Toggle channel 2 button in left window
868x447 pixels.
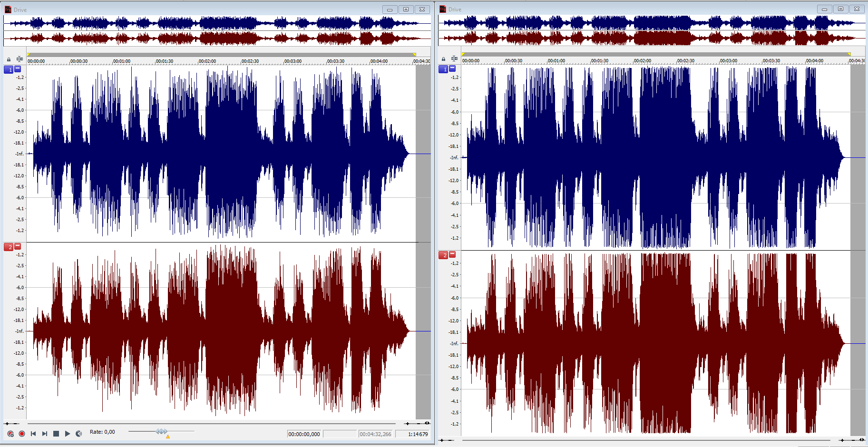[9, 247]
